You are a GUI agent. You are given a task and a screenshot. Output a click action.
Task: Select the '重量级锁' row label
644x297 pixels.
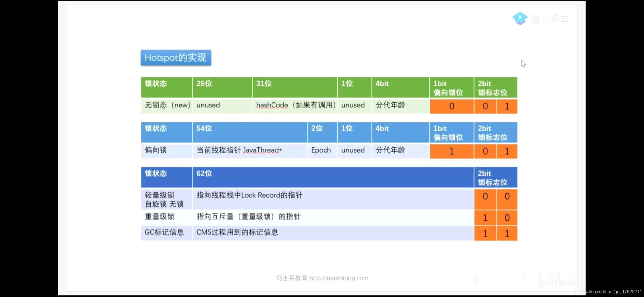pyautogui.click(x=167, y=218)
